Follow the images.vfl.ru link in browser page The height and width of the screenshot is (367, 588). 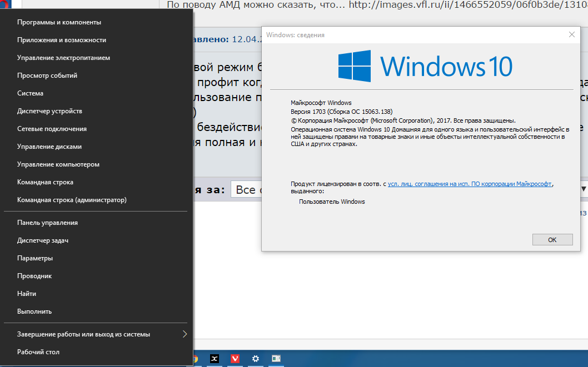pyautogui.click(x=468, y=4)
